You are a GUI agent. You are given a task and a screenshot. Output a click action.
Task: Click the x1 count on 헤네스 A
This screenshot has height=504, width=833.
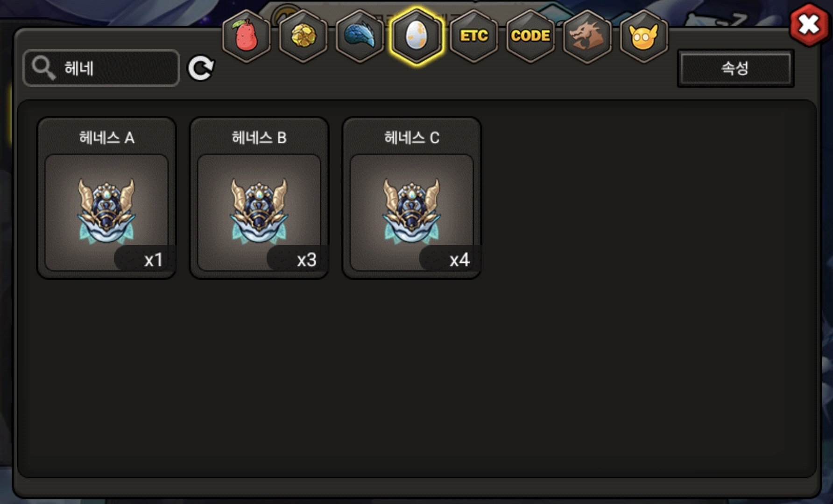pyautogui.click(x=153, y=259)
